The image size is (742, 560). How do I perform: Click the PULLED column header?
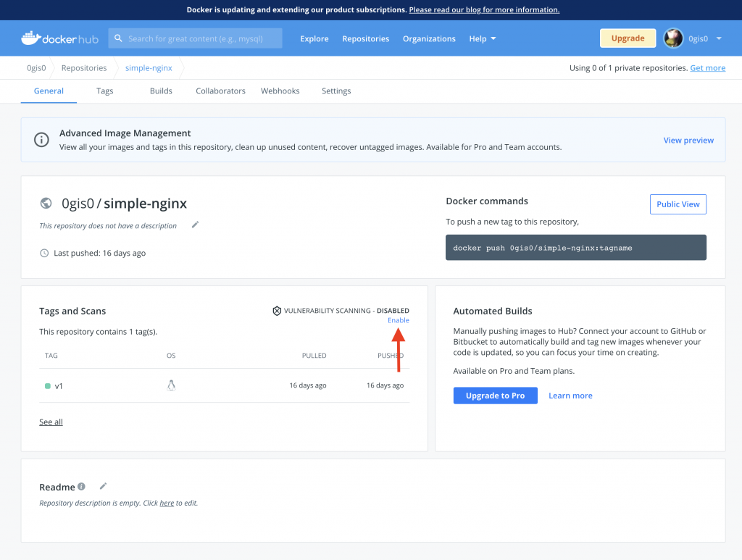pos(314,356)
